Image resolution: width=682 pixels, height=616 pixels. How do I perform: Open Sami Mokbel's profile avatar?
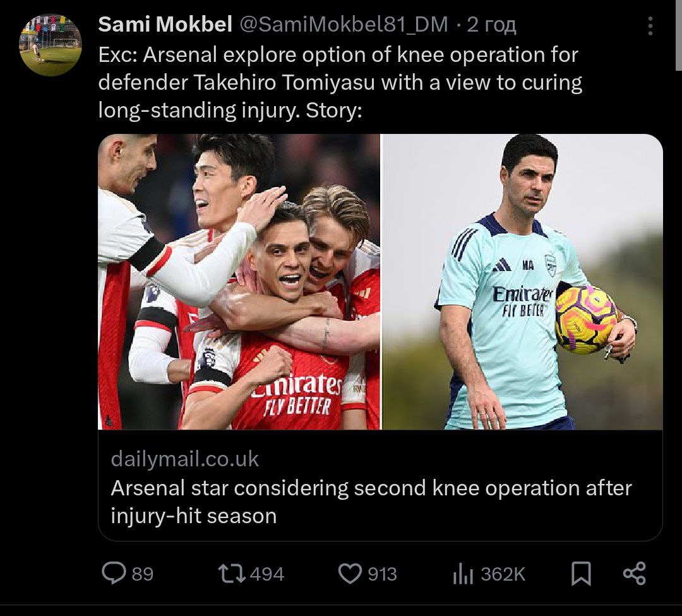[x=51, y=45]
